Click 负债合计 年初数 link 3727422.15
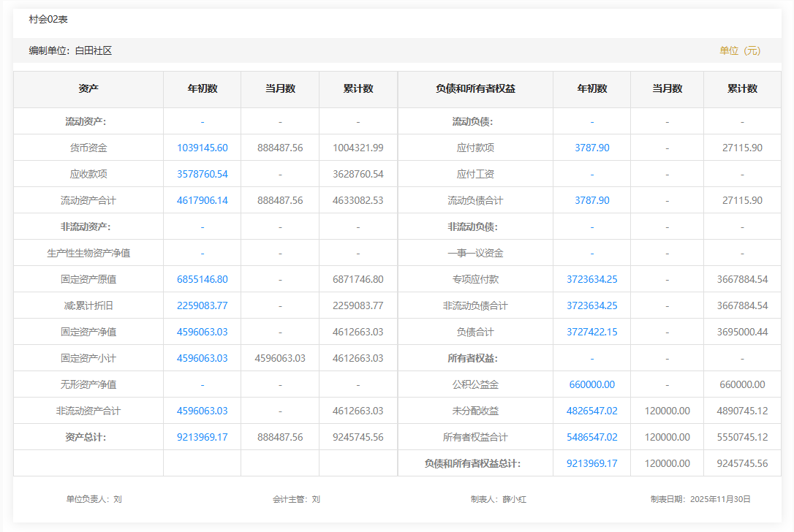 tap(591, 332)
